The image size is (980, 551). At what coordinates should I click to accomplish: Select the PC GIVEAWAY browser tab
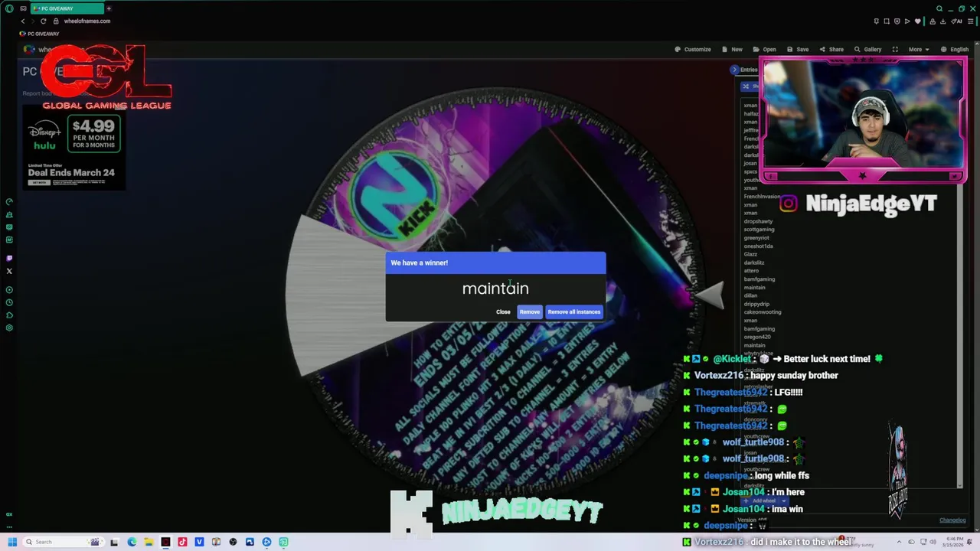(66, 8)
